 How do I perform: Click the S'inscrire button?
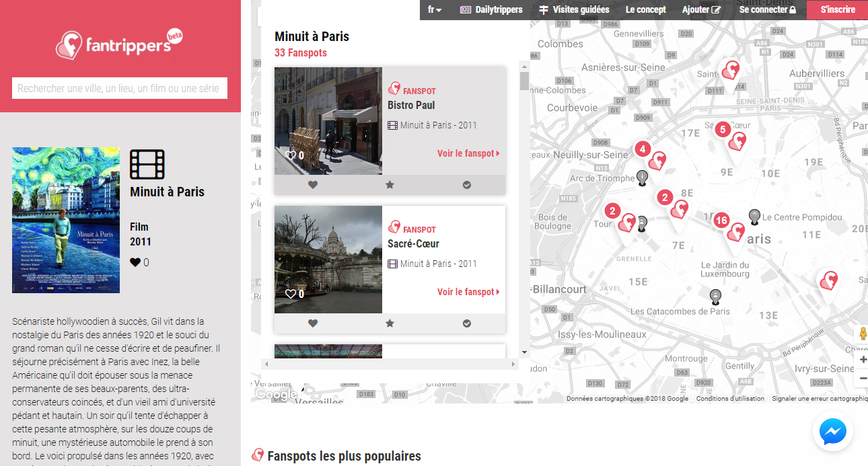(x=838, y=10)
